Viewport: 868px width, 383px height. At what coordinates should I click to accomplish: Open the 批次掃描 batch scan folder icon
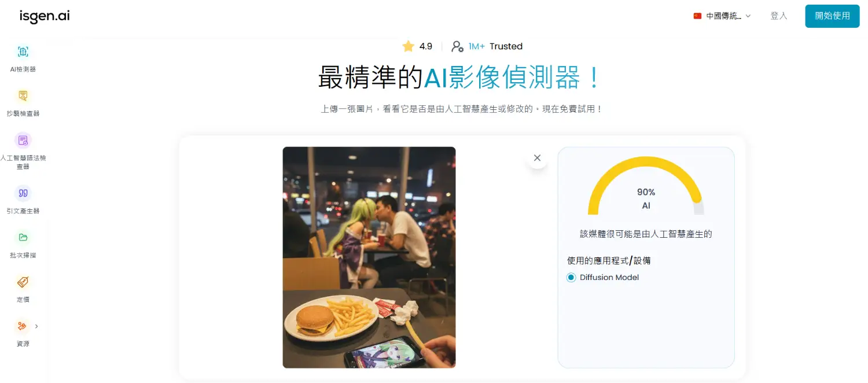23,238
